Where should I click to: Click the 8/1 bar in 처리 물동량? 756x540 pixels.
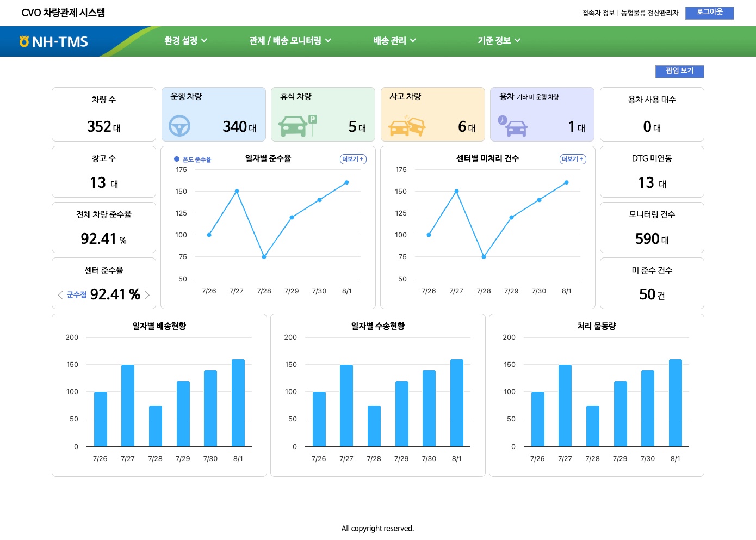click(x=675, y=403)
